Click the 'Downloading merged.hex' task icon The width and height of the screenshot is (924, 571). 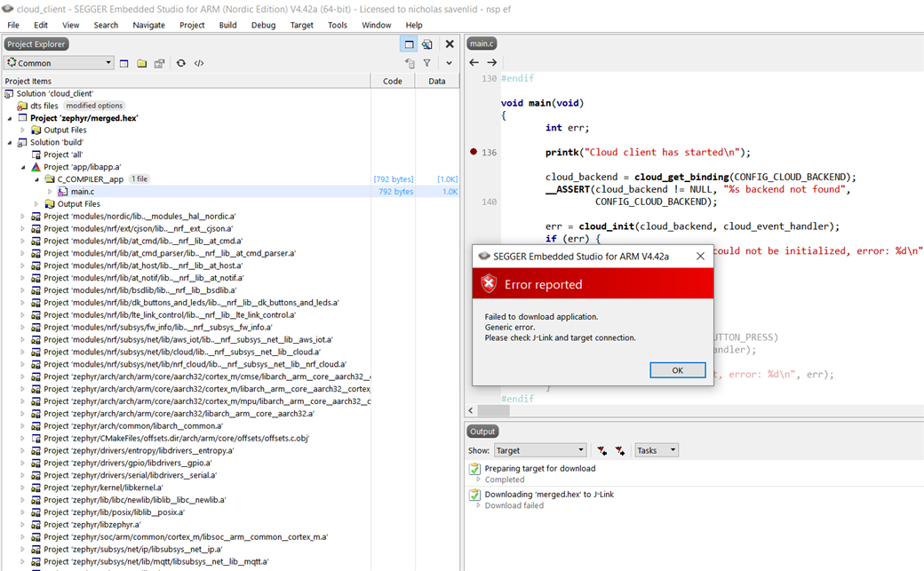pos(474,495)
